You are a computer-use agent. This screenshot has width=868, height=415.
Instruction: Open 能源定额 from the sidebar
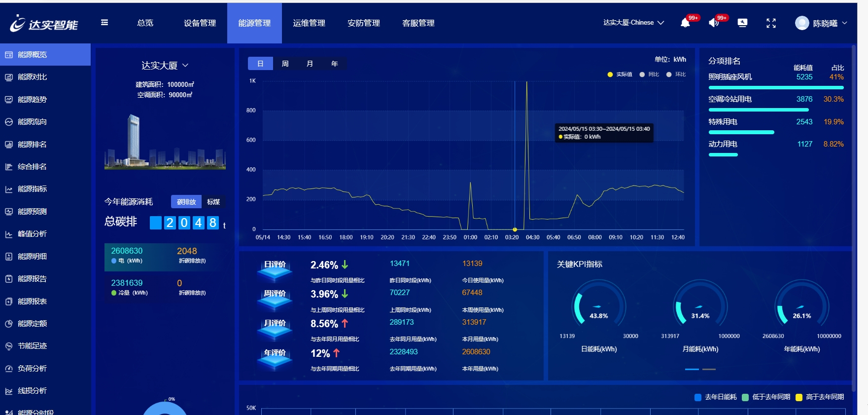pyautogui.click(x=32, y=324)
